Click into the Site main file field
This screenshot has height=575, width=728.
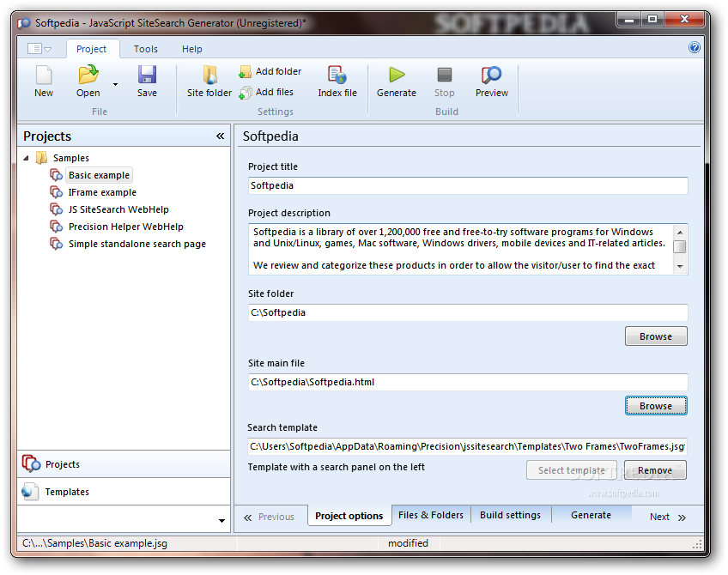coord(468,383)
